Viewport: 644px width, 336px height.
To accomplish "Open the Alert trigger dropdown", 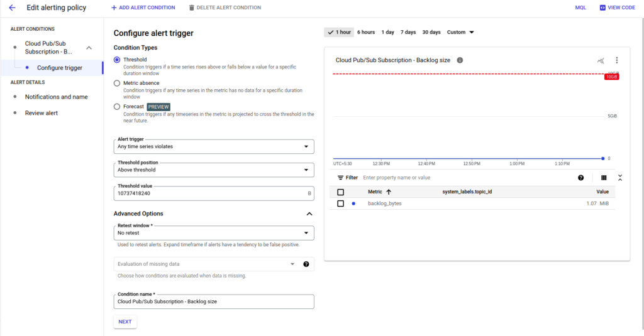I will point(214,146).
